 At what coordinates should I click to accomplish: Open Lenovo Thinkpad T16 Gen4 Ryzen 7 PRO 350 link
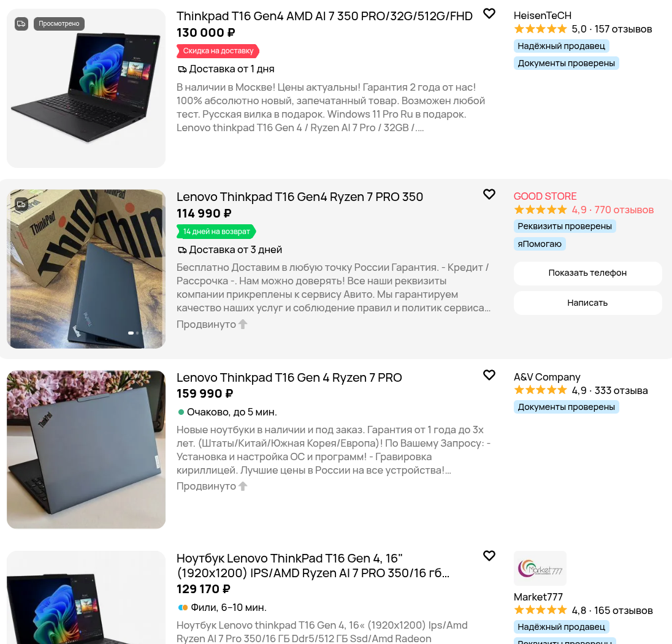300,197
